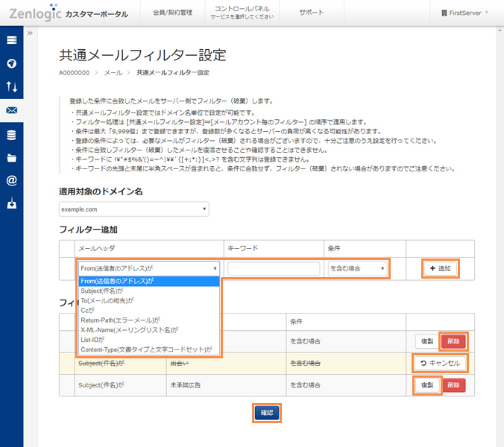The width and height of the screenshot is (504, 447).
Task: Collapse the From(送信者のアドレス)が header dropdown
Action: (149, 268)
